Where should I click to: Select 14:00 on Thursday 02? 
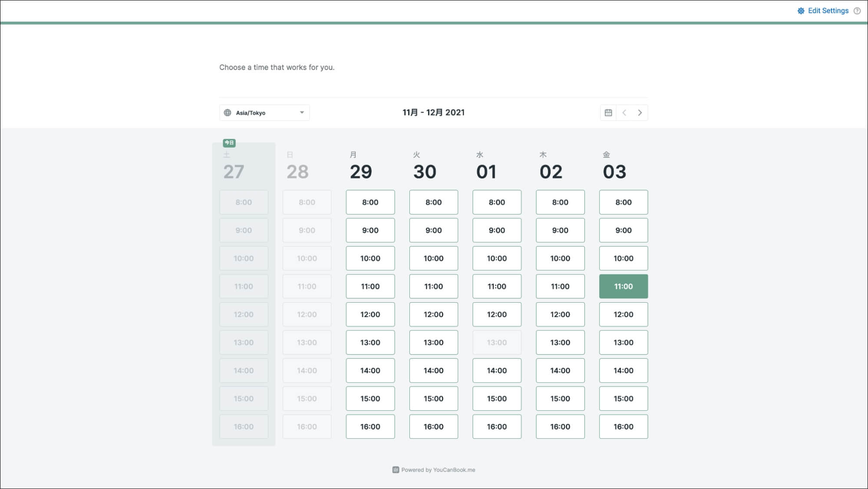(x=560, y=370)
